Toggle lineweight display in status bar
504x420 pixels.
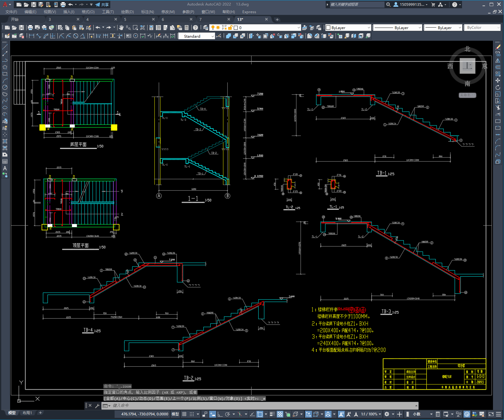272,414
